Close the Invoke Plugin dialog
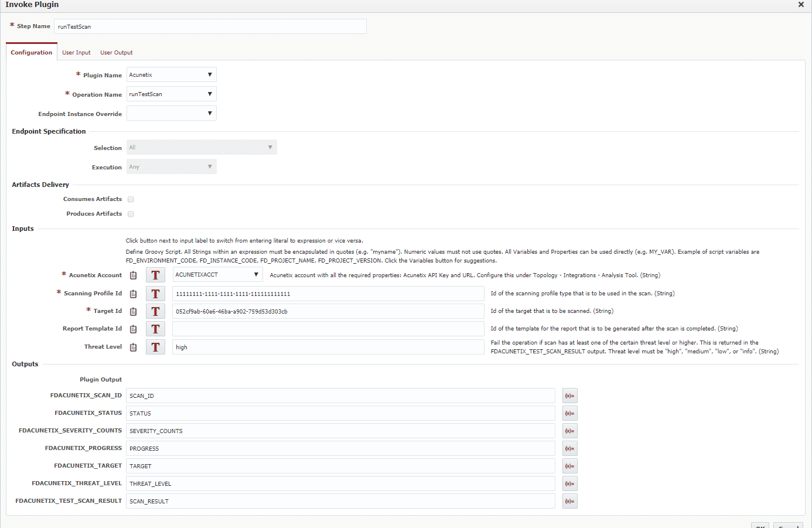This screenshot has height=528, width=812. tap(801, 5)
